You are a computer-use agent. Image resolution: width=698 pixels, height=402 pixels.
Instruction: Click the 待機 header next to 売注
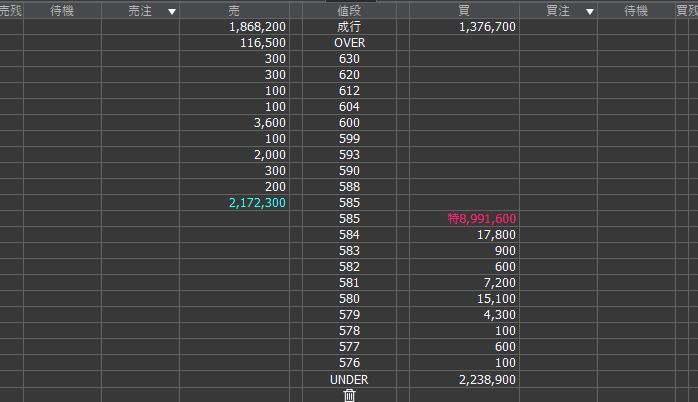(x=62, y=11)
